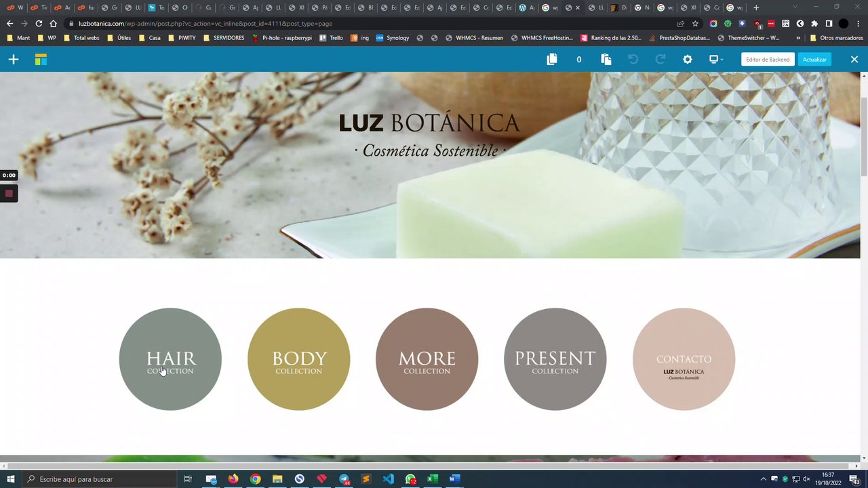
Task: Open WP bookmarks folder
Action: coord(47,38)
